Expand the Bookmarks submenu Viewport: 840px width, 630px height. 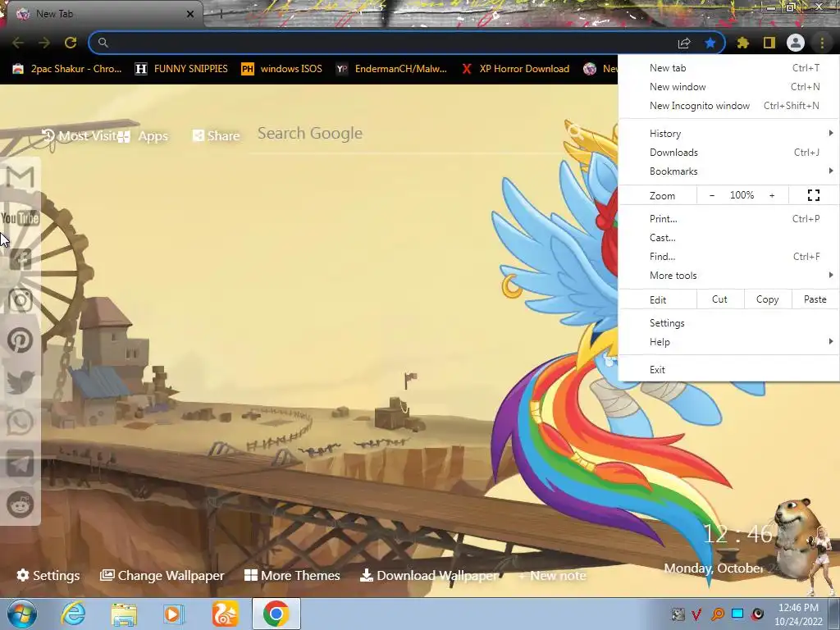pyautogui.click(x=729, y=171)
